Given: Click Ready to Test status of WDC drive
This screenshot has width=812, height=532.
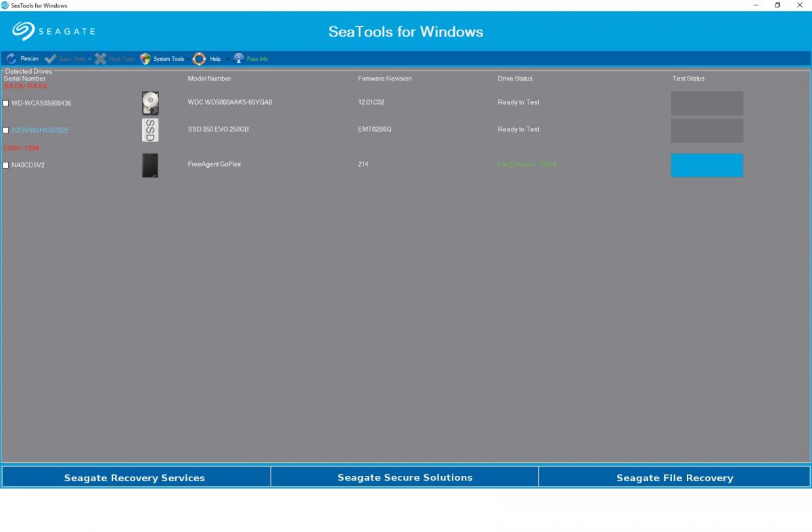Looking at the screenshot, I should tap(519, 102).
